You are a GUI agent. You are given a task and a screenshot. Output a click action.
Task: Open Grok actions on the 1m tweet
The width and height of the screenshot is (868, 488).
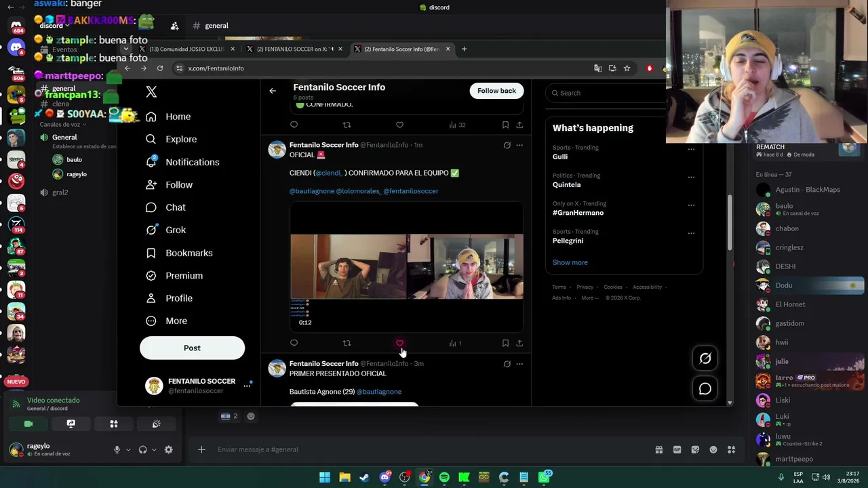click(507, 145)
